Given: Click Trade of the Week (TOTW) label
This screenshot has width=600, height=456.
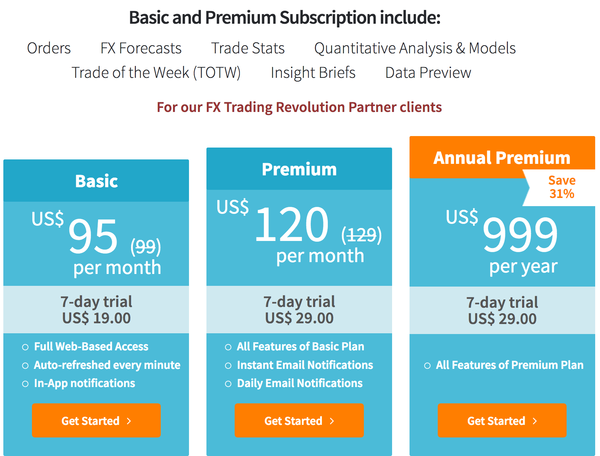Looking at the screenshot, I should (156, 73).
